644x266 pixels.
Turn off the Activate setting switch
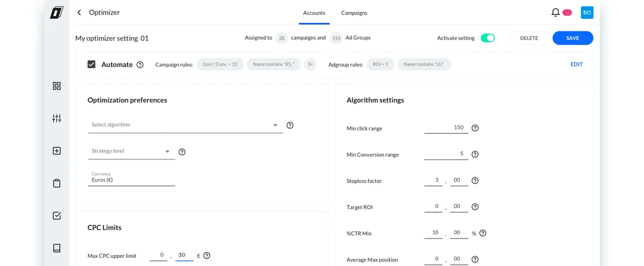(487, 38)
